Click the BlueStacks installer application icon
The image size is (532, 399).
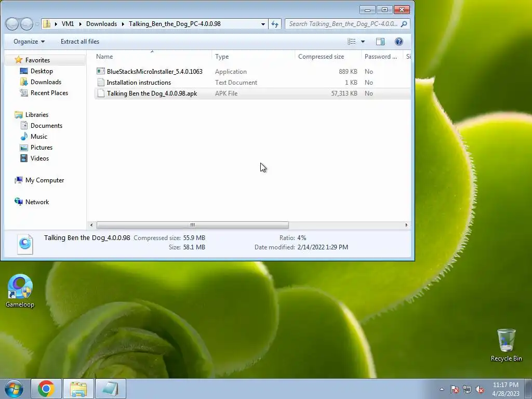101,71
